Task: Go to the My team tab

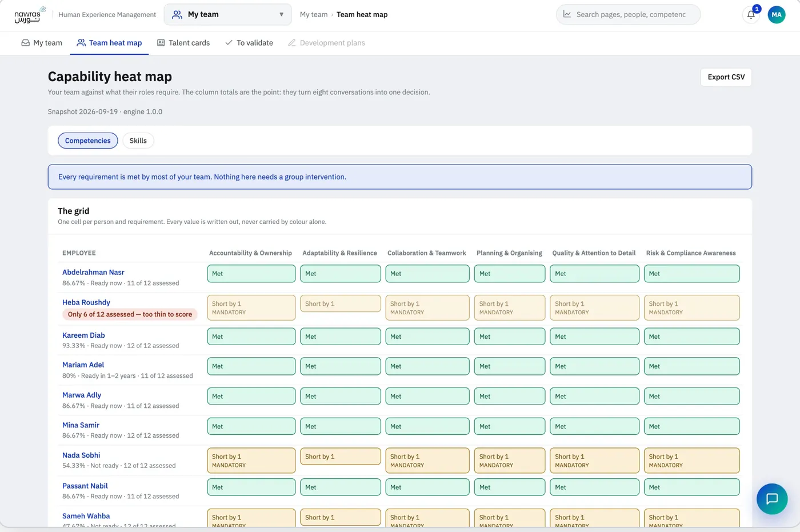Action: [42, 43]
